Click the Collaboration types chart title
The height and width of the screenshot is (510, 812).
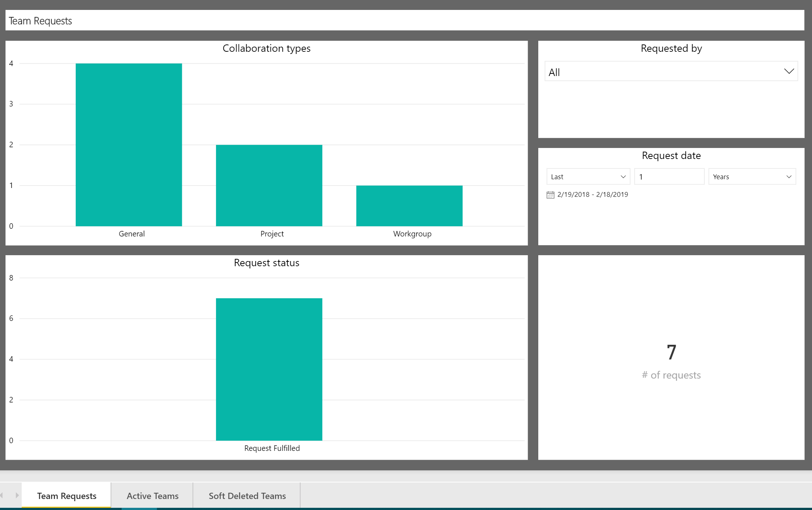tap(266, 48)
